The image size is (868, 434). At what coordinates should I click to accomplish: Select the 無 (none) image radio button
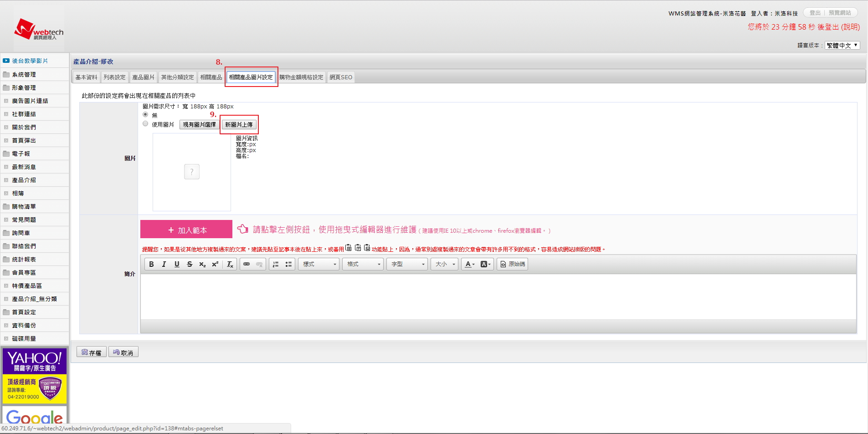tap(145, 115)
